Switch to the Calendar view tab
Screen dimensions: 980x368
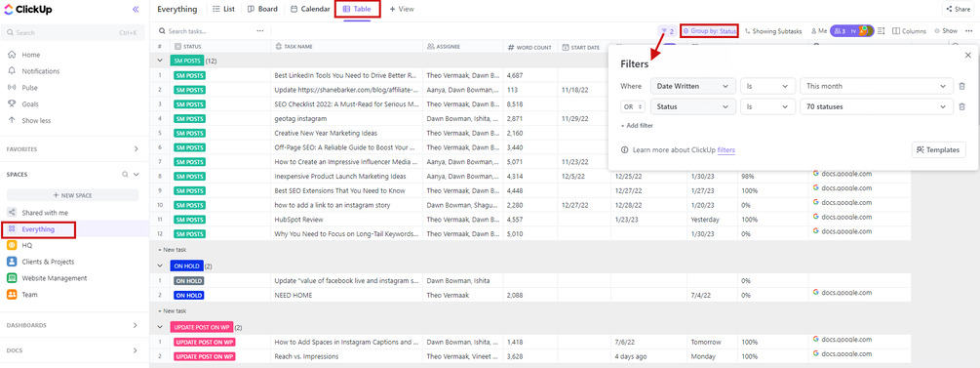point(310,10)
